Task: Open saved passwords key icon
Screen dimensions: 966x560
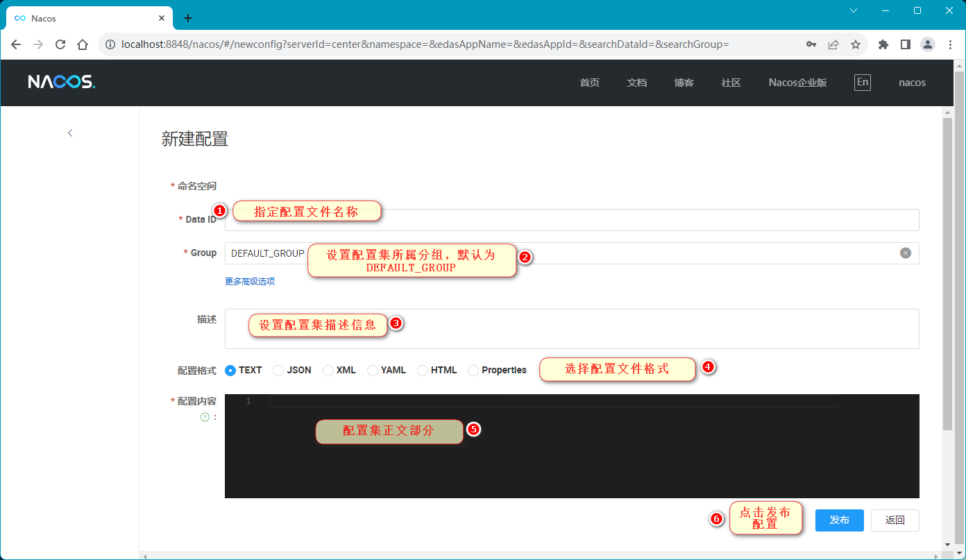Action: 811,44
